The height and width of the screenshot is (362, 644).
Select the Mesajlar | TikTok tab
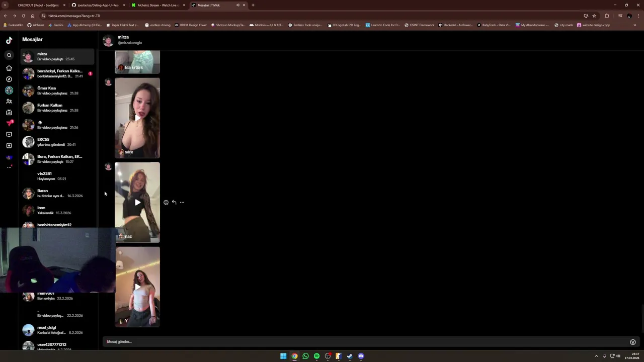click(218, 5)
